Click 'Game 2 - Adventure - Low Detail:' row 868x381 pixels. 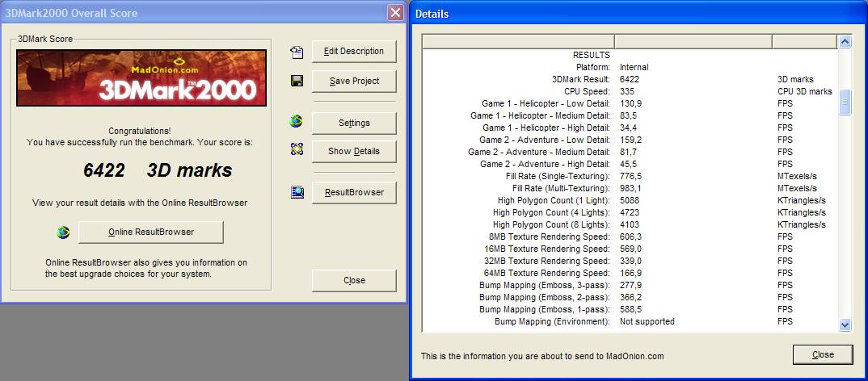(x=630, y=140)
